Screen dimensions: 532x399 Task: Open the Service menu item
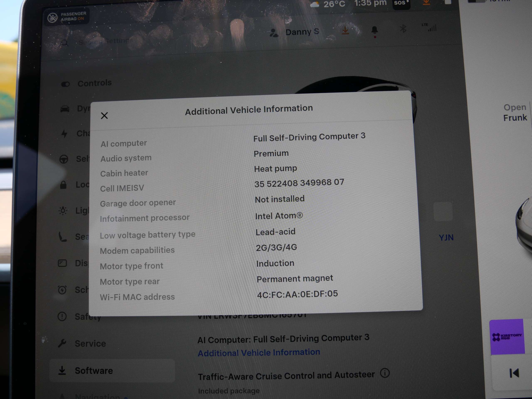82,343
